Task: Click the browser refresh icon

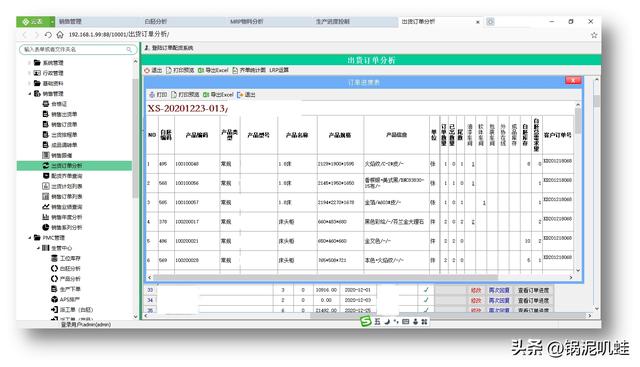Action: [48, 35]
